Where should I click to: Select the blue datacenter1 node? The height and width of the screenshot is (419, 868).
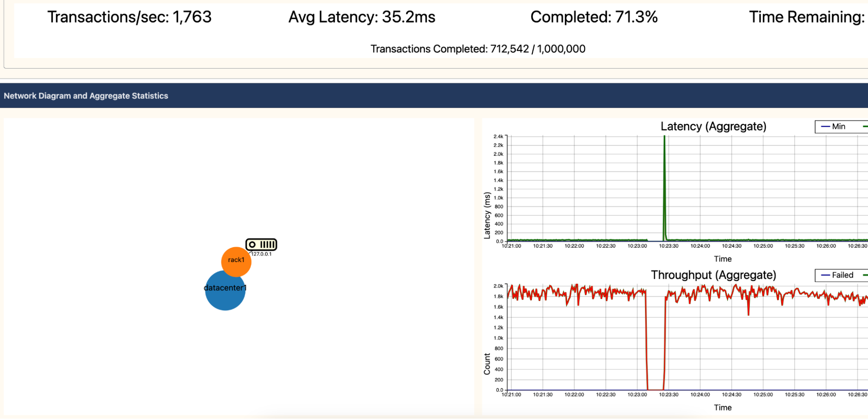pyautogui.click(x=225, y=293)
